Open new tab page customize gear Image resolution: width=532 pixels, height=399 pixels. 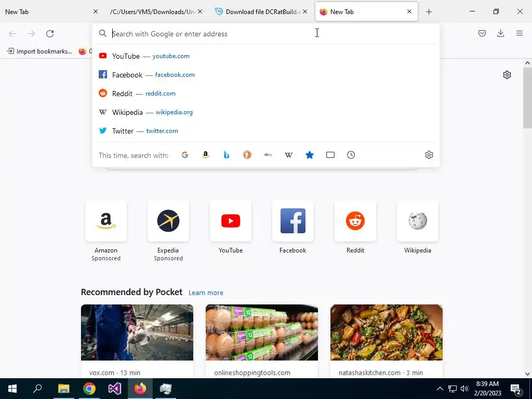pyautogui.click(x=507, y=75)
